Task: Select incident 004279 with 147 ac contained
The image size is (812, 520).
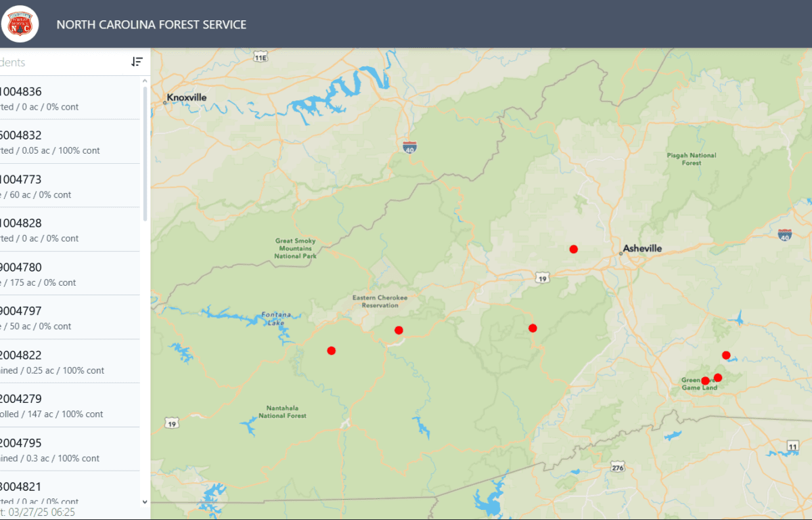Action: [x=61, y=405]
